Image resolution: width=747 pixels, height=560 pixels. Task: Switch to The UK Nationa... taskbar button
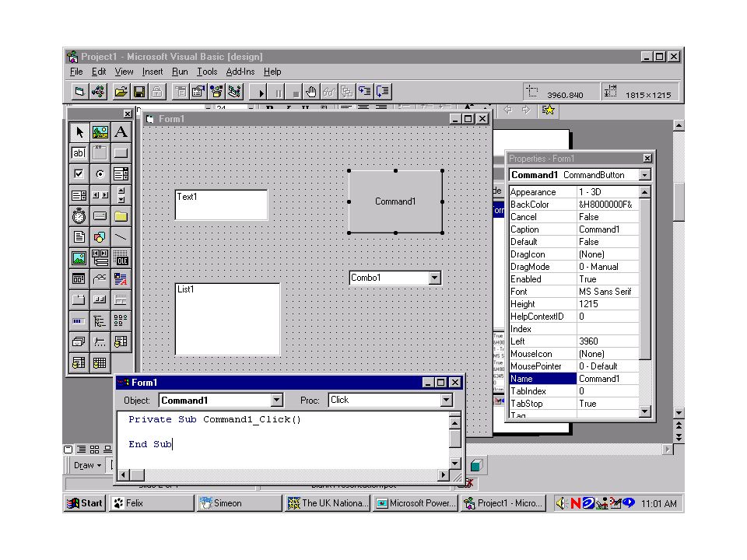(x=328, y=503)
